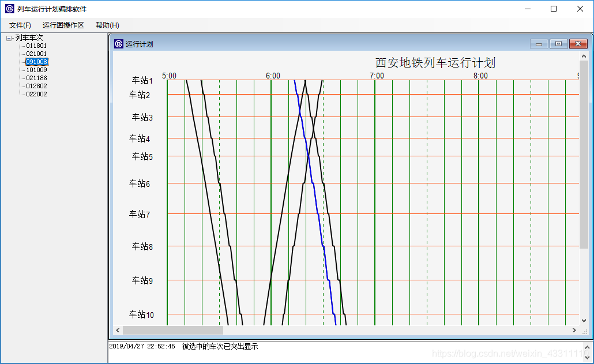The width and height of the screenshot is (594, 364).
Task: Click the 5:00 time label
Action: pos(169,76)
